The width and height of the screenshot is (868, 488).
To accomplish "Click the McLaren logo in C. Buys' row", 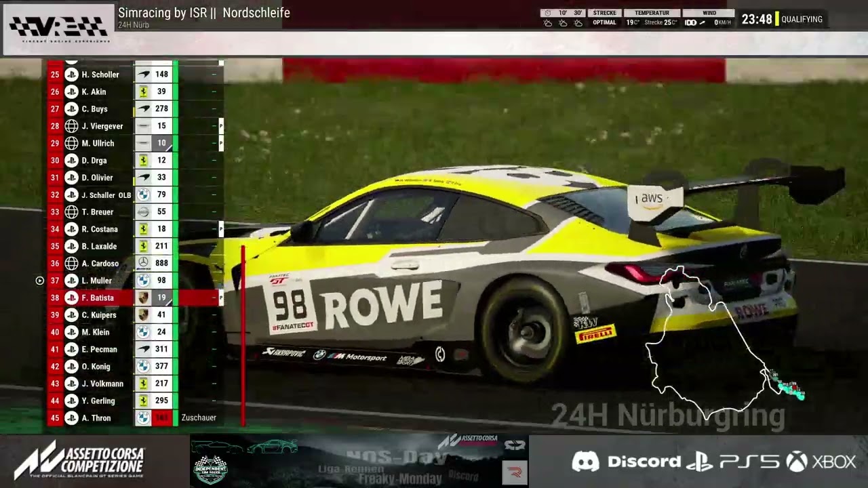I will [143, 108].
